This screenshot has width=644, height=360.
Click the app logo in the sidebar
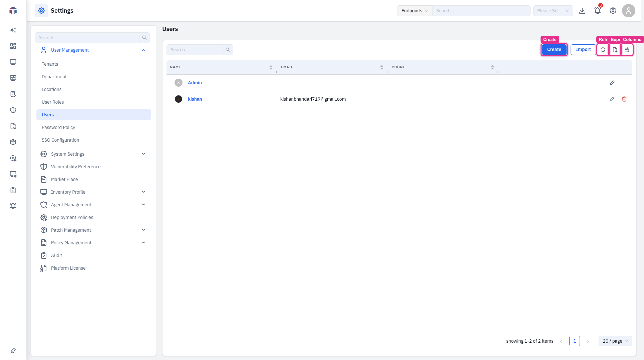(x=13, y=11)
